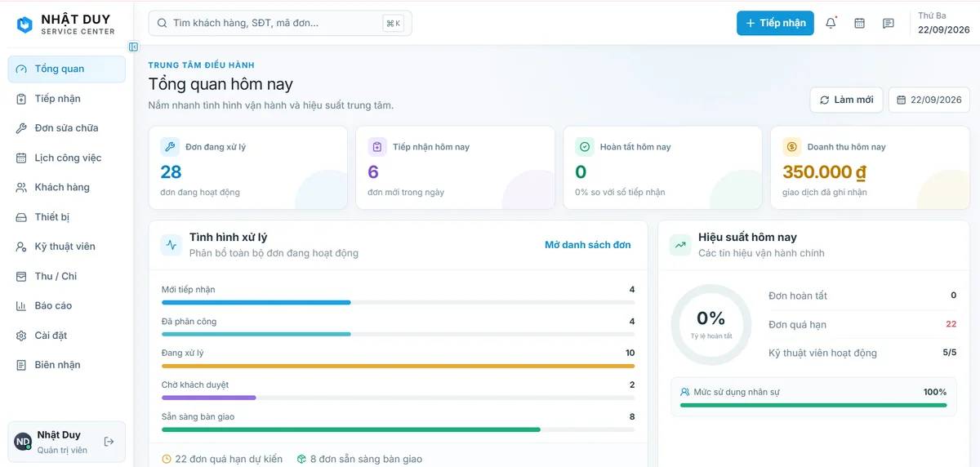Go to Thu / Chi page
980x467 pixels.
click(x=67, y=276)
